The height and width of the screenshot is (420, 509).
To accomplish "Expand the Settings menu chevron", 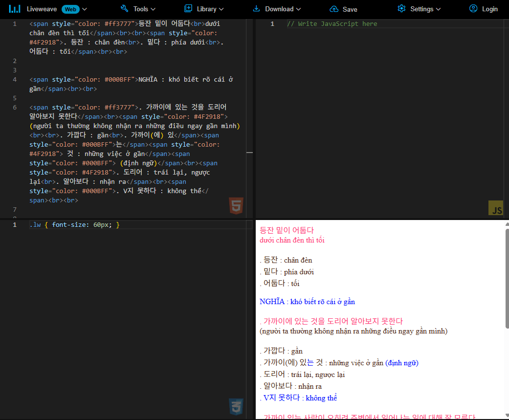I will pos(438,9).
